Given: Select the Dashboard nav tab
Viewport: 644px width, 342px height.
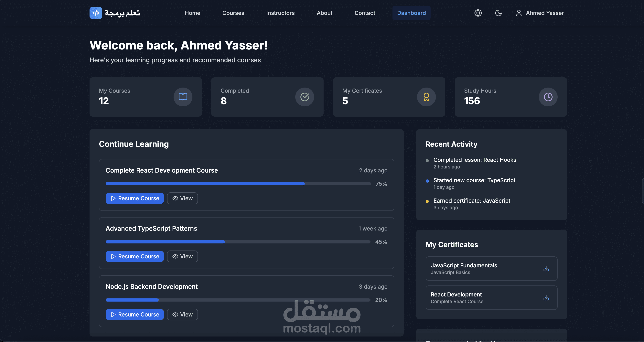Looking at the screenshot, I should pyautogui.click(x=411, y=13).
